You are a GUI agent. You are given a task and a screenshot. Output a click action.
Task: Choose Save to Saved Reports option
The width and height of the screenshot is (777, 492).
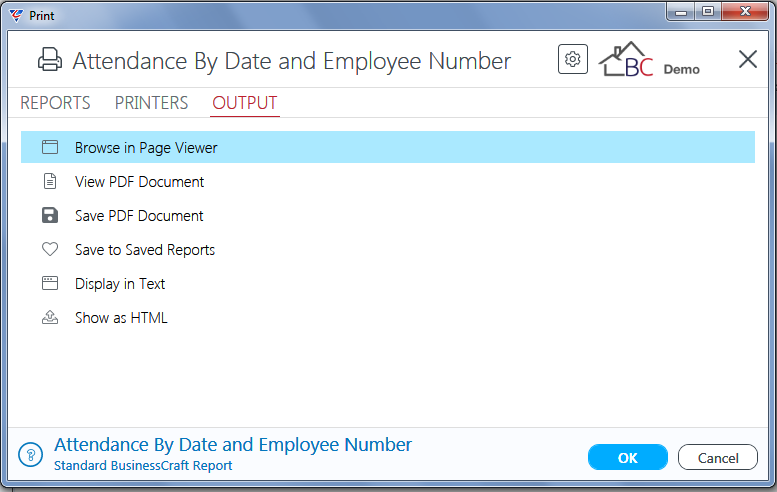[388, 249]
